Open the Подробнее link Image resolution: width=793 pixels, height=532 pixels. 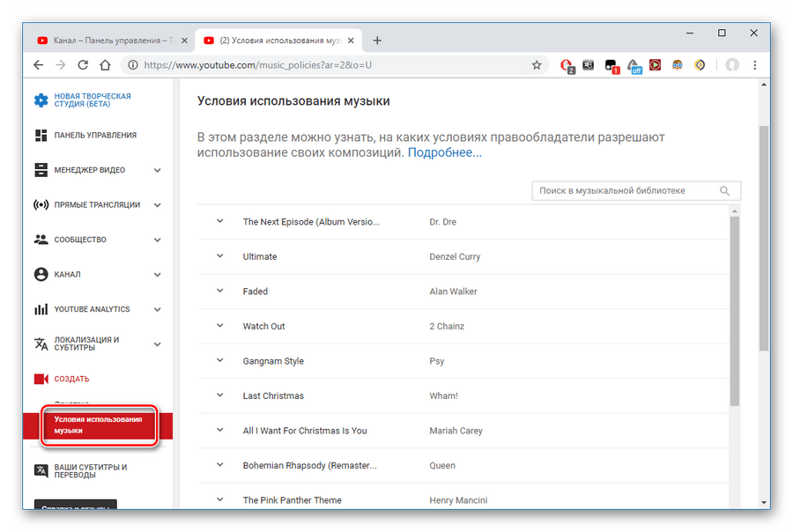444,152
